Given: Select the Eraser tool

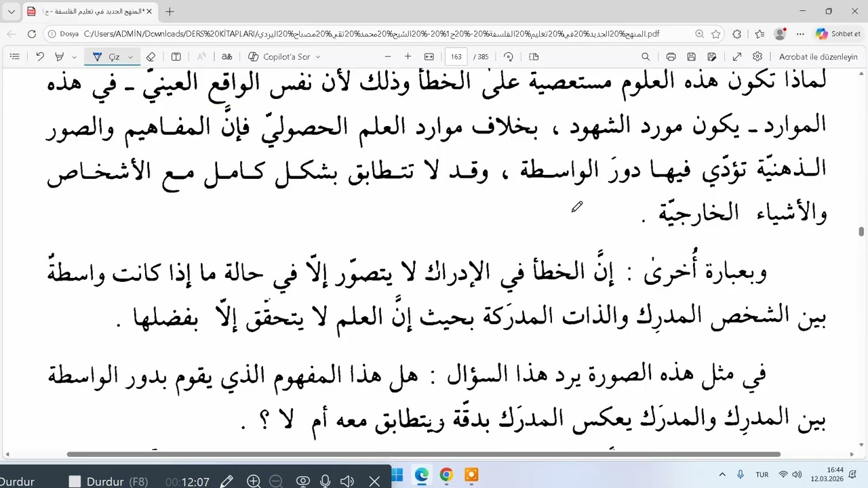Looking at the screenshot, I should 151,57.
